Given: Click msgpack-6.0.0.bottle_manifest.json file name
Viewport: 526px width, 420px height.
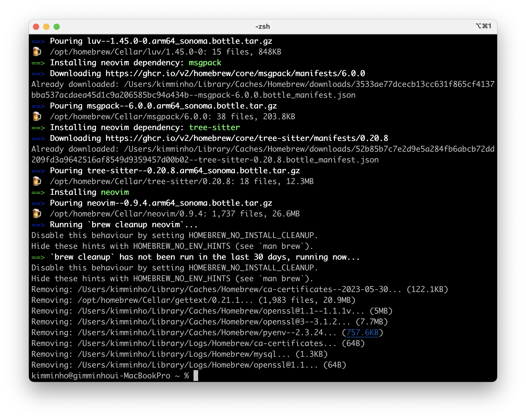Looking at the screenshot, I should click(277, 95).
